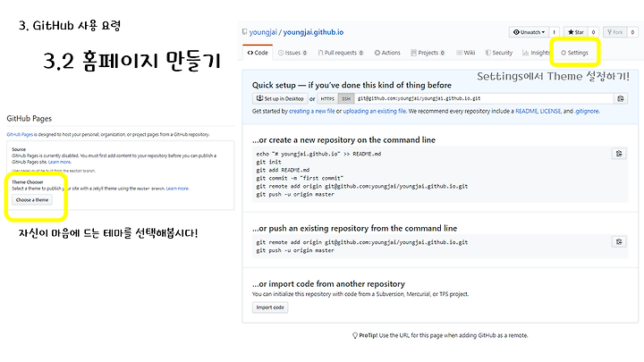
Task: Open the uploading an existing file link
Action: 375,111
